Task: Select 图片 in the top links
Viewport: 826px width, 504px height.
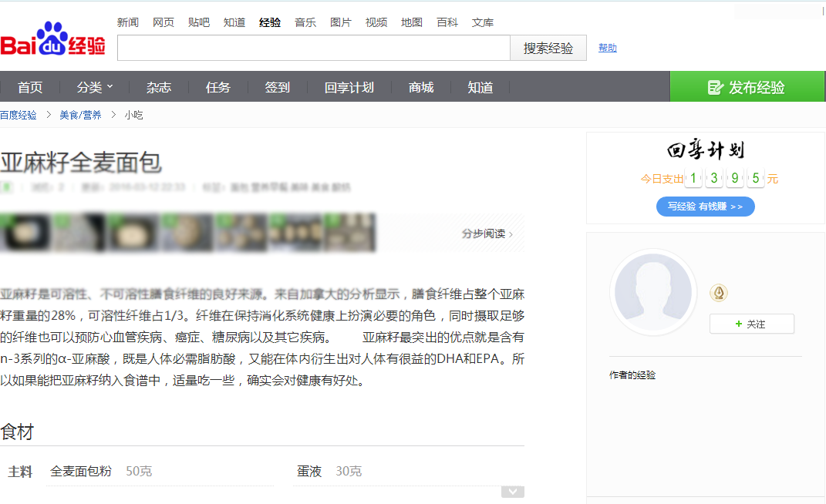Action: [x=341, y=22]
